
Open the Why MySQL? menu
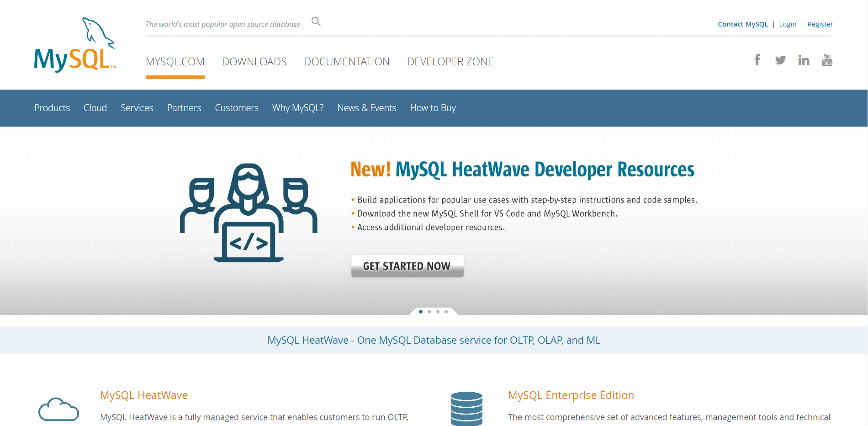[297, 108]
